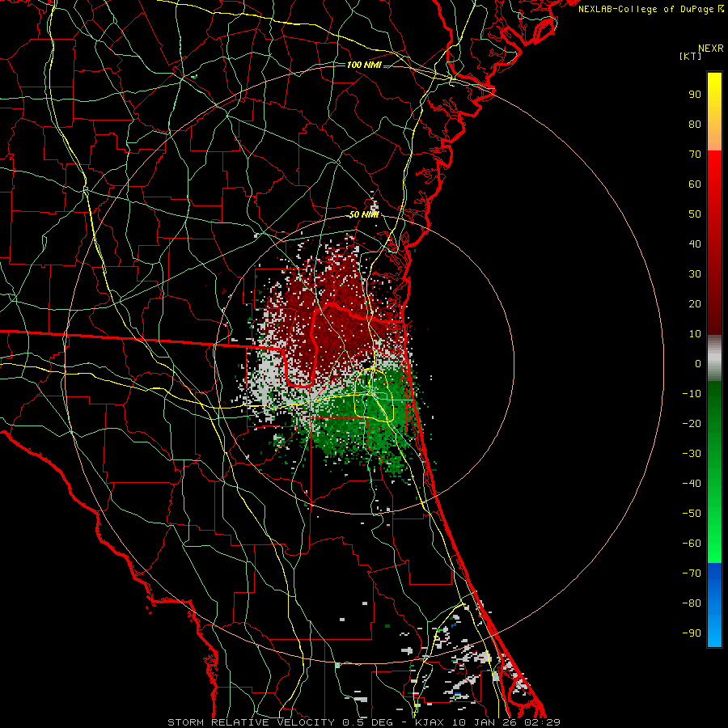This screenshot has height=728, width=728.
Task: Click the 80 knot legend label
Action: [x=695, y=125]
